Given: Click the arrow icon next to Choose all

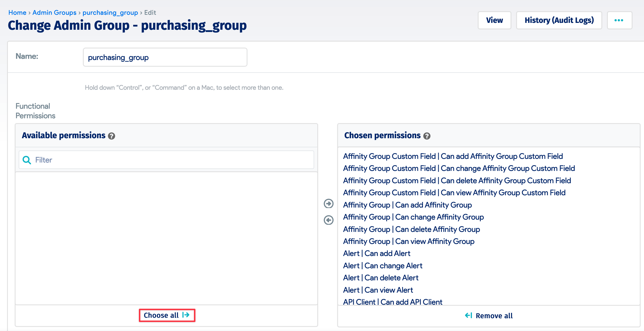Looking at the screenshot, I should click(186, 315).
